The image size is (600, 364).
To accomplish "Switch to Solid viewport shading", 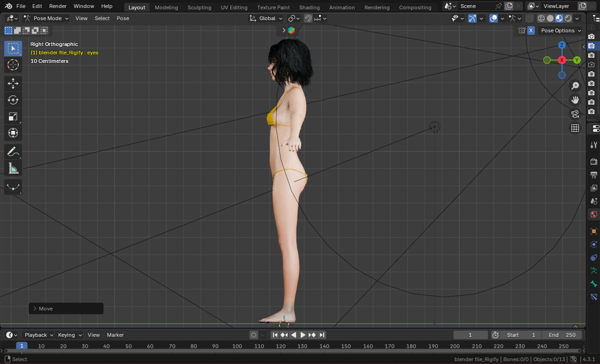I will click(x=550, y=18).
